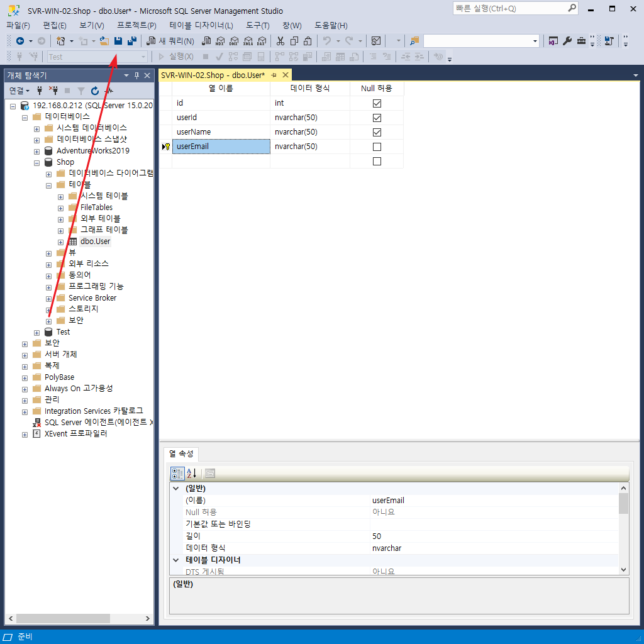
Task: Click the Save floppy disk icon
Action: click(118, 41)
